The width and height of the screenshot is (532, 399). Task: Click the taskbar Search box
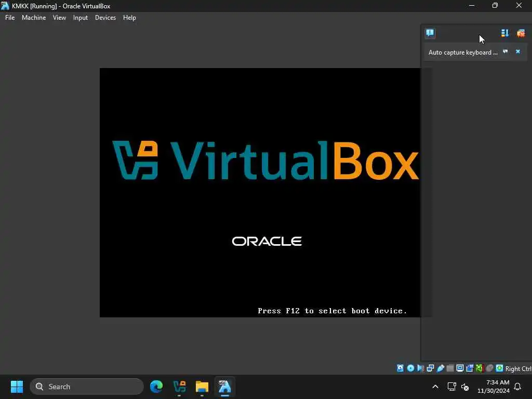pyautogui.click(x=87, y=387)
